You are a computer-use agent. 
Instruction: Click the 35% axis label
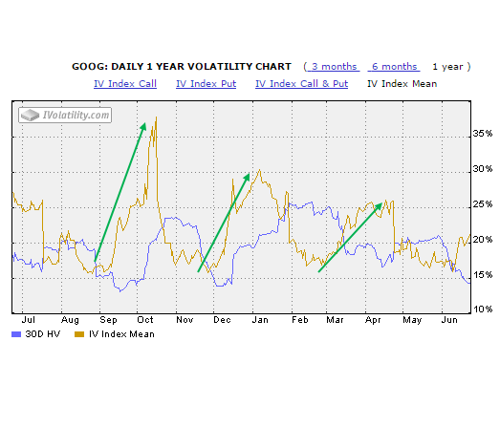point(483,134)
